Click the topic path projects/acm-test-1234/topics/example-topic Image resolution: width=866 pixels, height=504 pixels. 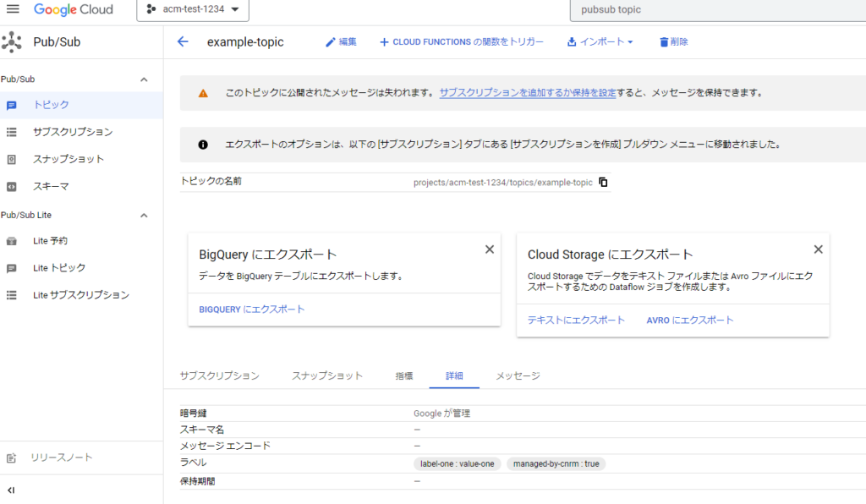point(503,183)
